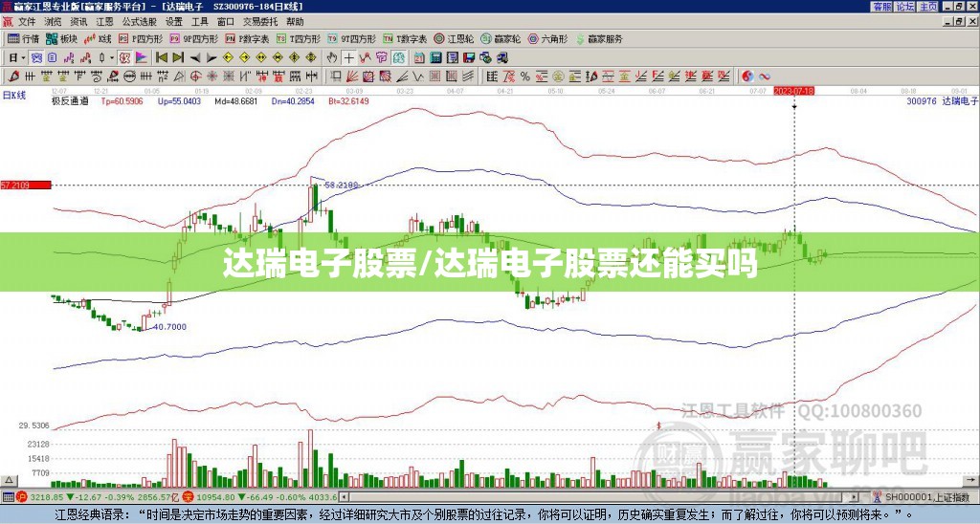Click the 客服 button in title bar
The height and width of the screenshot is (524, 980).
click(x=881, y=7)
